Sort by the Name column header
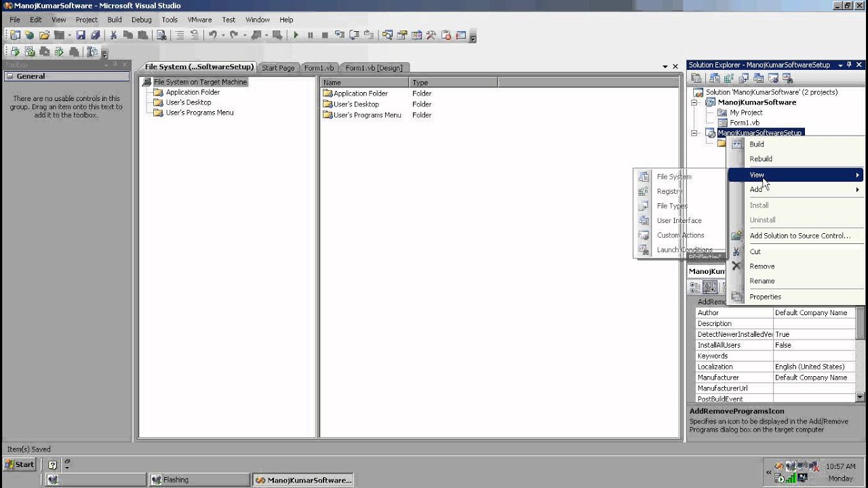 365,83
